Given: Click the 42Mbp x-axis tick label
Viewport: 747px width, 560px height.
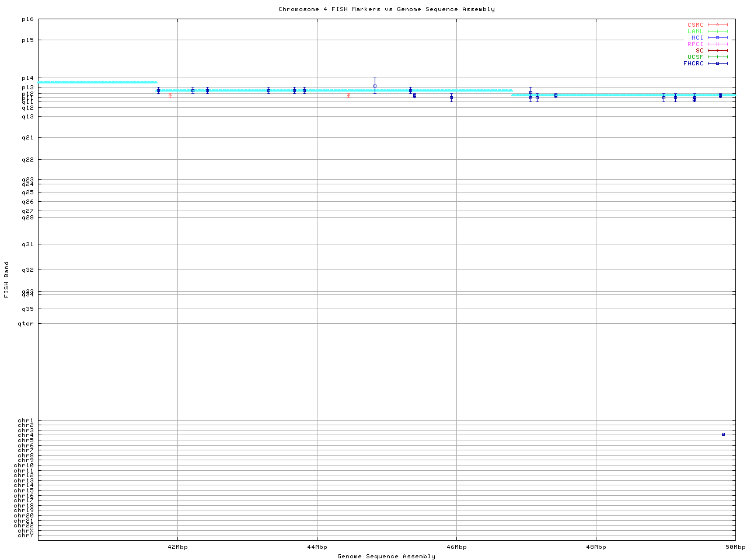Looking at the screenshot, I should click(x=177, y=547).
